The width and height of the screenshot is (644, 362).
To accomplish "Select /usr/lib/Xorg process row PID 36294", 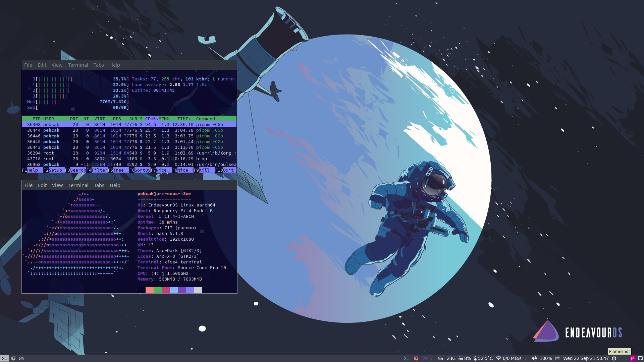I will (129, 153).
